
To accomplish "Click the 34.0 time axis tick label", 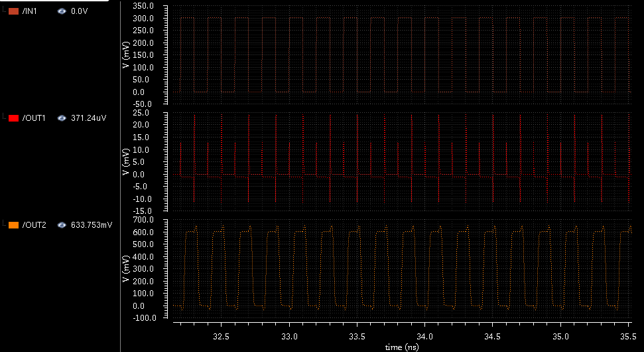I will (x=424, y=337).
